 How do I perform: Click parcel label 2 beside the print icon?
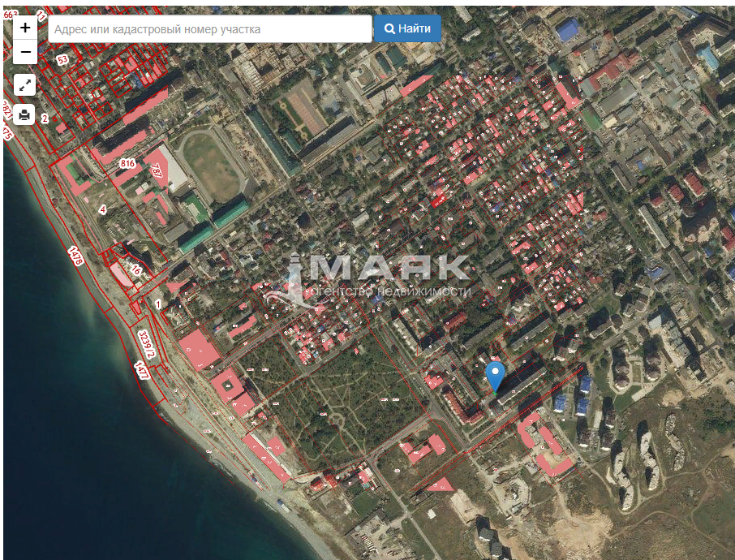coord(45,118)
